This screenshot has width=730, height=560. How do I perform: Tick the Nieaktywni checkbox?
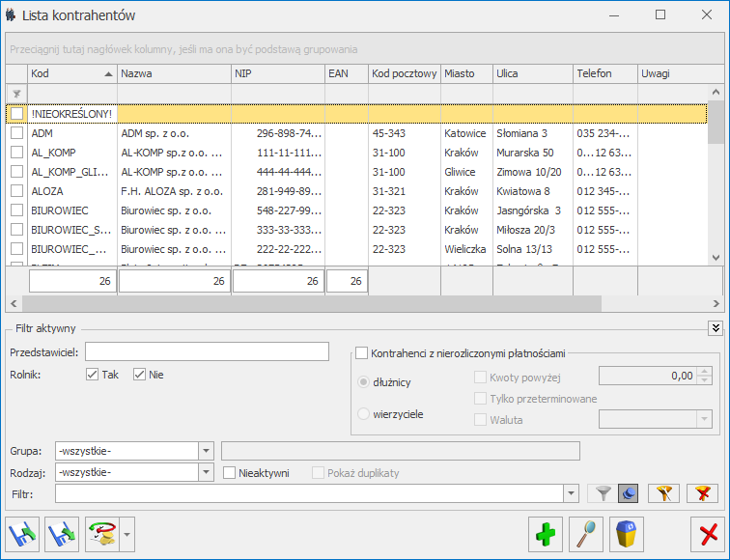[230, 473]
